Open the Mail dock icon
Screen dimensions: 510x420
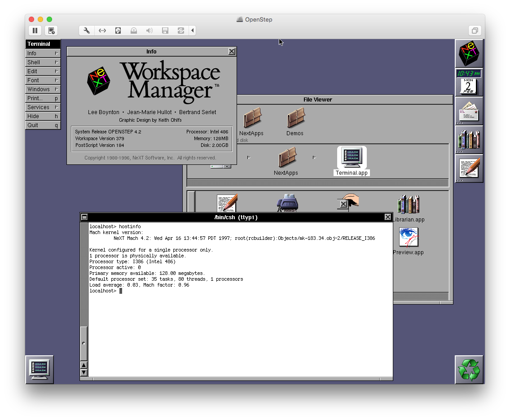[x=469, y=111]
